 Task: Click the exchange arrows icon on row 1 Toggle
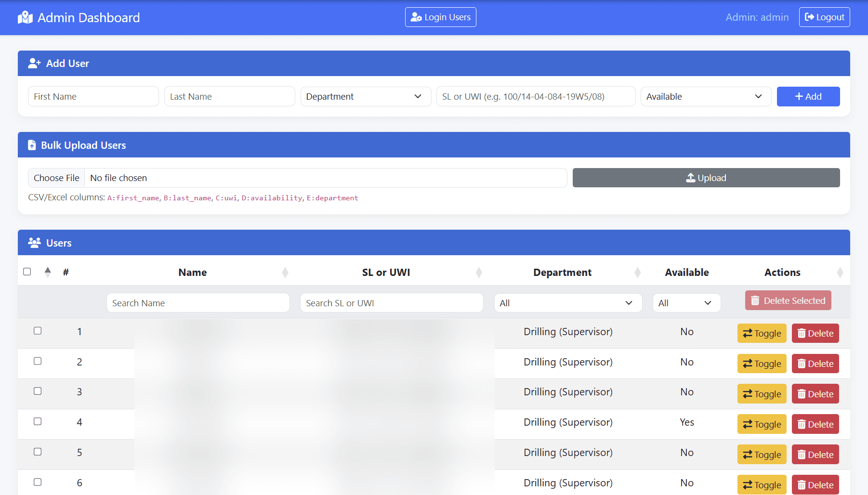[x=748, y=333]
